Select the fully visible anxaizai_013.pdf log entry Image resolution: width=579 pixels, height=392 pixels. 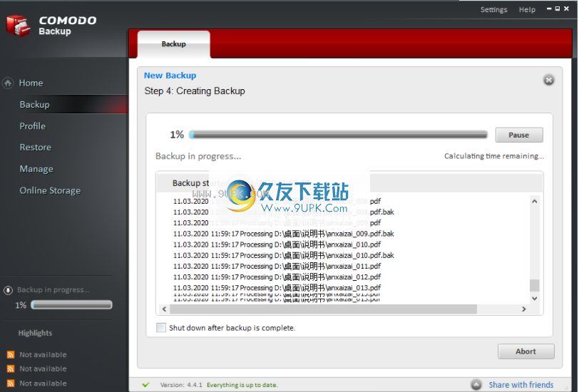(x=277, y=287)
